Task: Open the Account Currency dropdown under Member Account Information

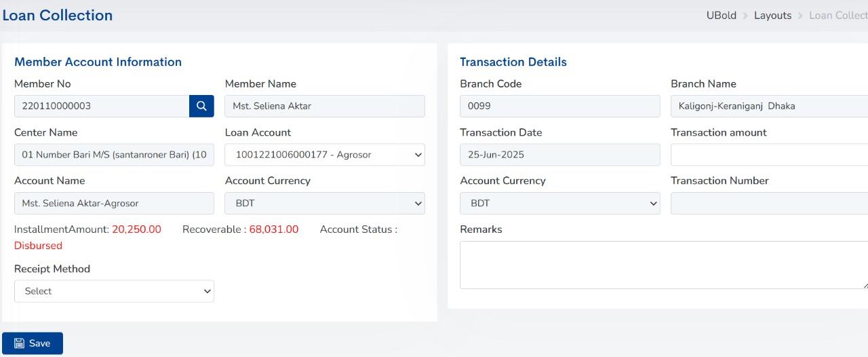Action: tap(325, 203)
